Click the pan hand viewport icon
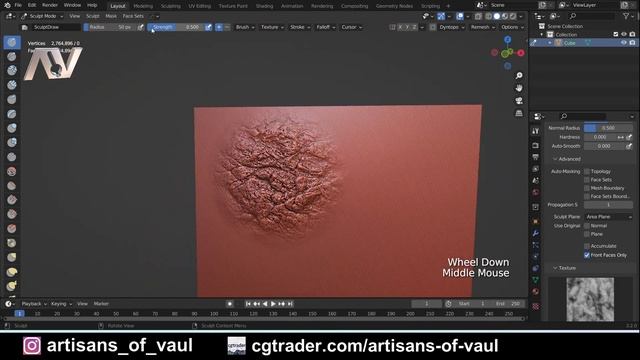The image size is (640, 360). [519, 88]
